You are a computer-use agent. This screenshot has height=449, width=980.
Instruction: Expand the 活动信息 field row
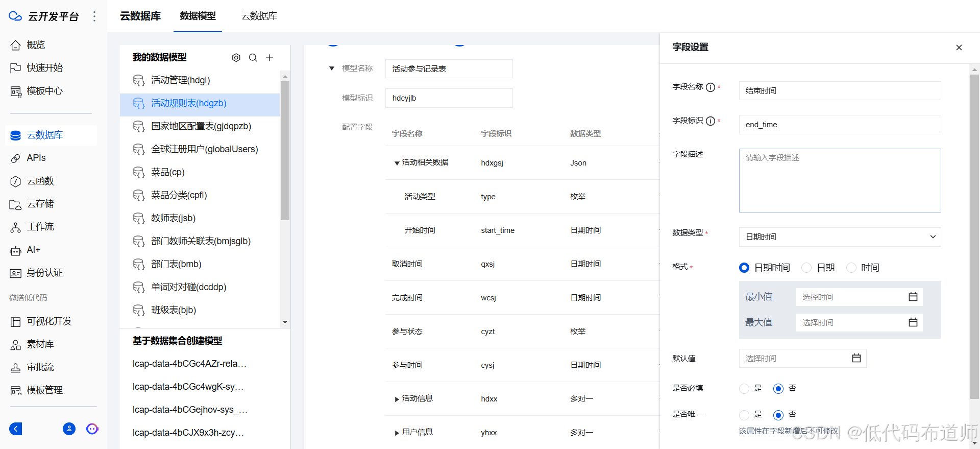397,399
